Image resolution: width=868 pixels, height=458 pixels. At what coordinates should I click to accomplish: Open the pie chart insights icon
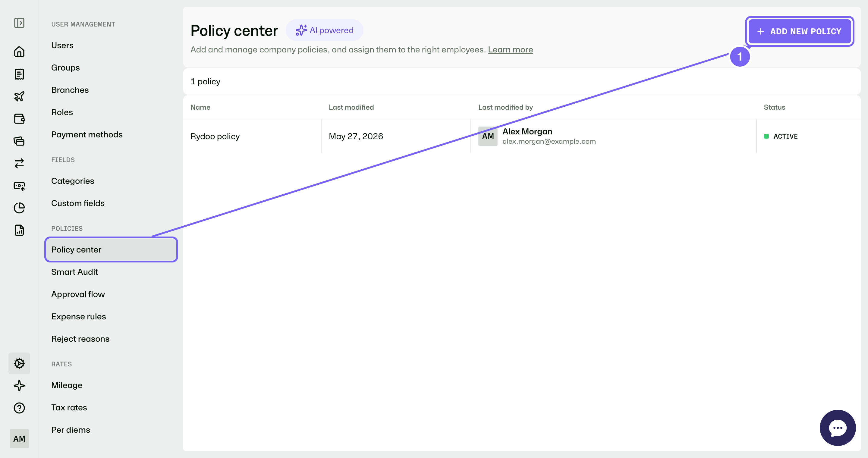tap(19, 208)
